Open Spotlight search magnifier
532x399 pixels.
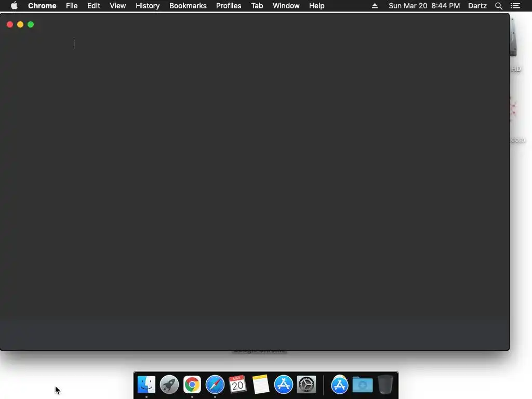pos(498,6)
